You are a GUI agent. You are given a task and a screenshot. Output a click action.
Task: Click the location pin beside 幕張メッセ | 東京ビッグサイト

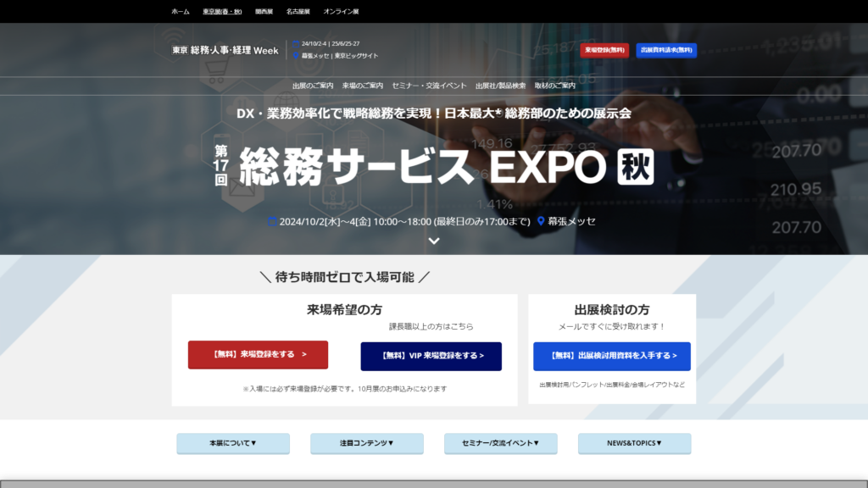pos(296,56)
